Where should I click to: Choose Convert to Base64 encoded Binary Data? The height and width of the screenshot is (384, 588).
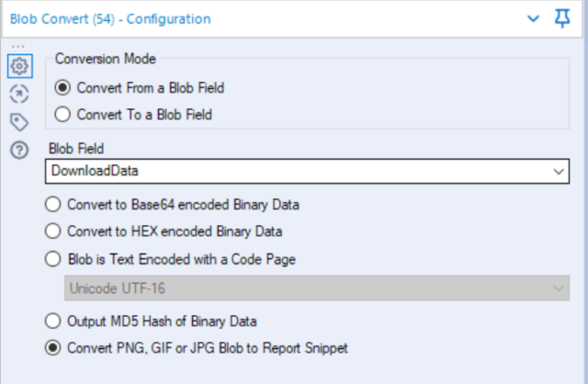[x=172, y=205]
